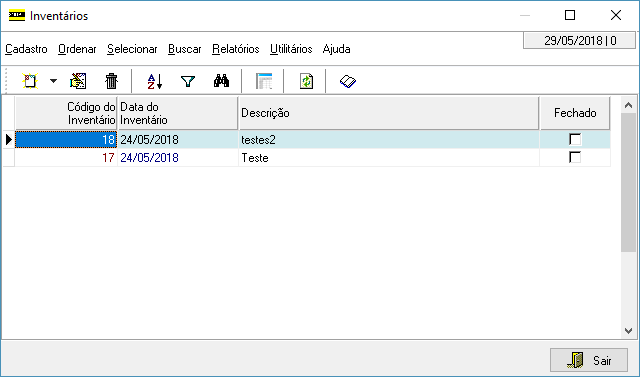Click the row indicator arrow for row 18
The image size is (640, 377).
pos(9,140)
